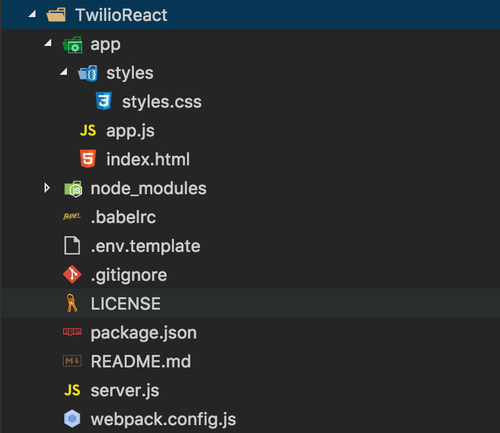Click the npm icon beside package.json
Viewport: 500px width, 433px height.
tap(72, 332)
